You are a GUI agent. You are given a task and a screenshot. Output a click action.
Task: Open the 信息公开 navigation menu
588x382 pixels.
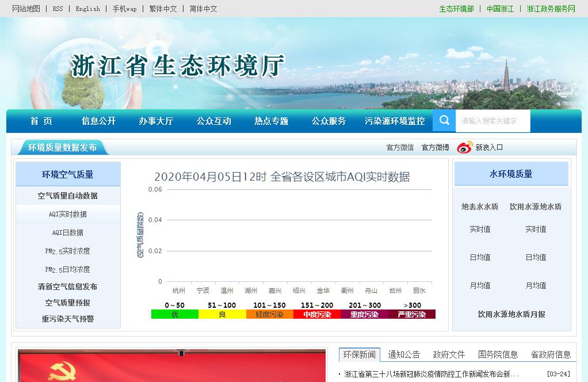tap(98, 121)
